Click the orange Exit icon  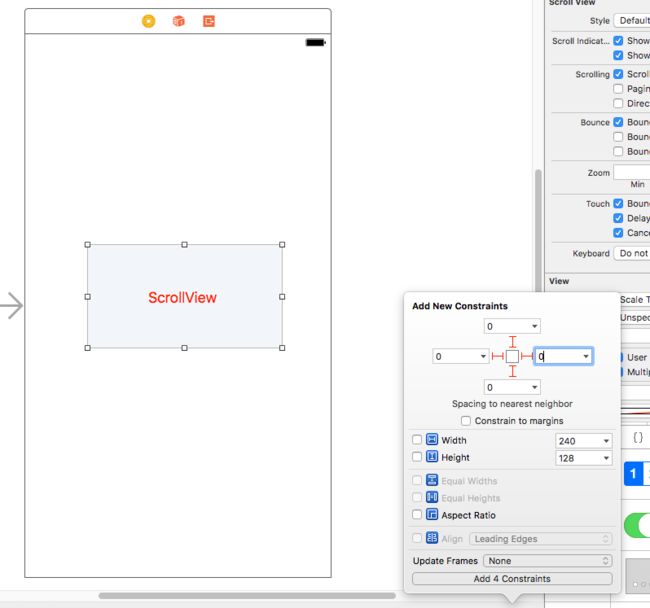pos(209,21)
